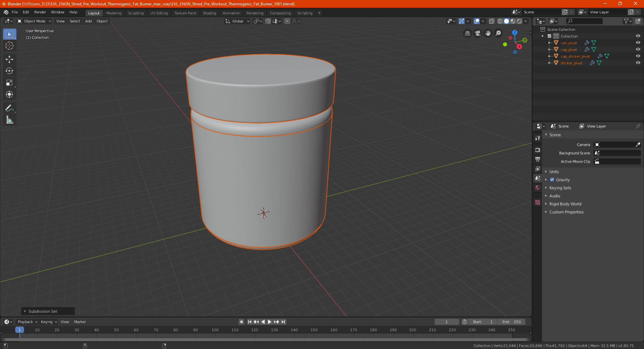Viewport: 644px width, 349px height.
Task: Switch to the Sculpting workspace tab
Action: click(x=136, y=13)
